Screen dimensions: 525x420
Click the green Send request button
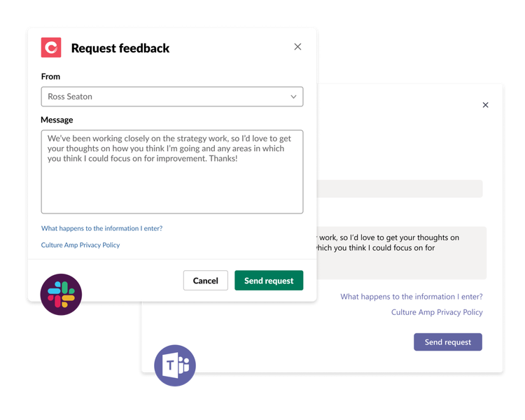(269, 281)
